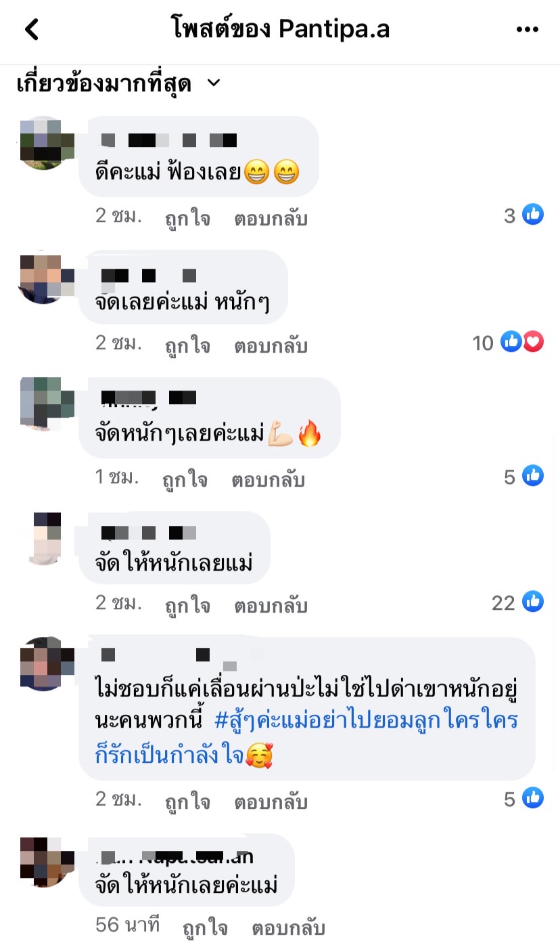Viewport: 560px width, 947px height.
Task: Tap ตอบกลับ under the hashtag comment
Action: (x=271, y=802)
